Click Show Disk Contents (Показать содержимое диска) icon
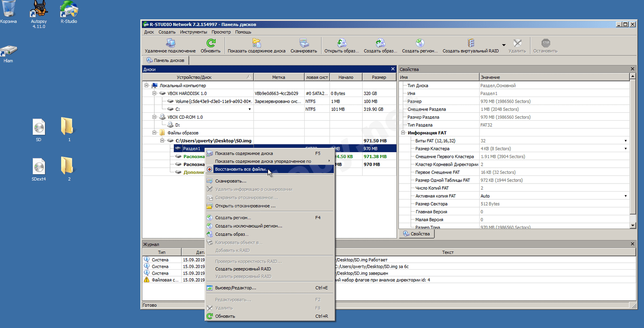 256,43
